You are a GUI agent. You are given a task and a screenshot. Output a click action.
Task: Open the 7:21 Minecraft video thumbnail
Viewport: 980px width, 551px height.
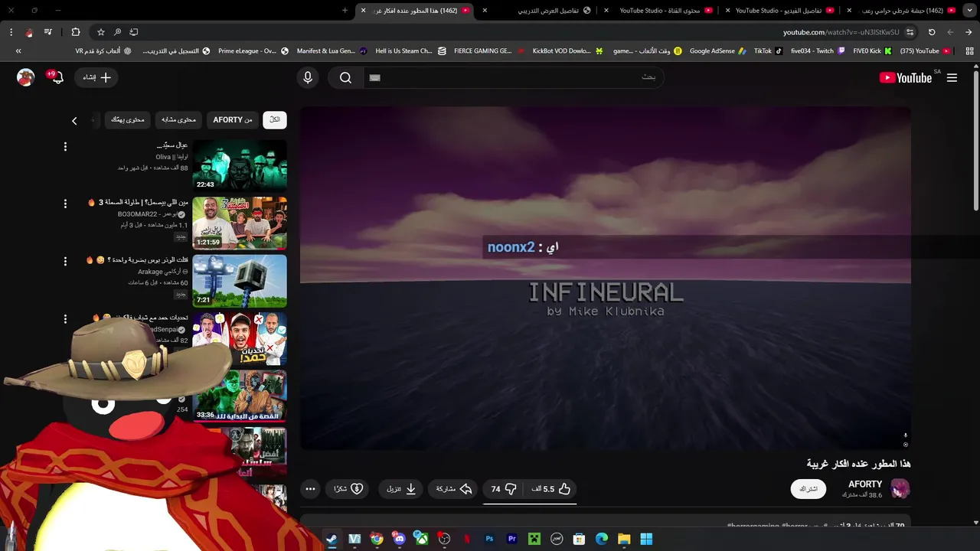point(240,281)
